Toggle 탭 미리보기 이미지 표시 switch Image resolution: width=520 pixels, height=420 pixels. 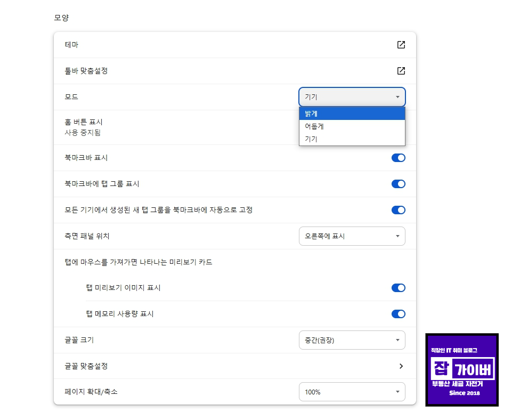[x=399, y=288]
